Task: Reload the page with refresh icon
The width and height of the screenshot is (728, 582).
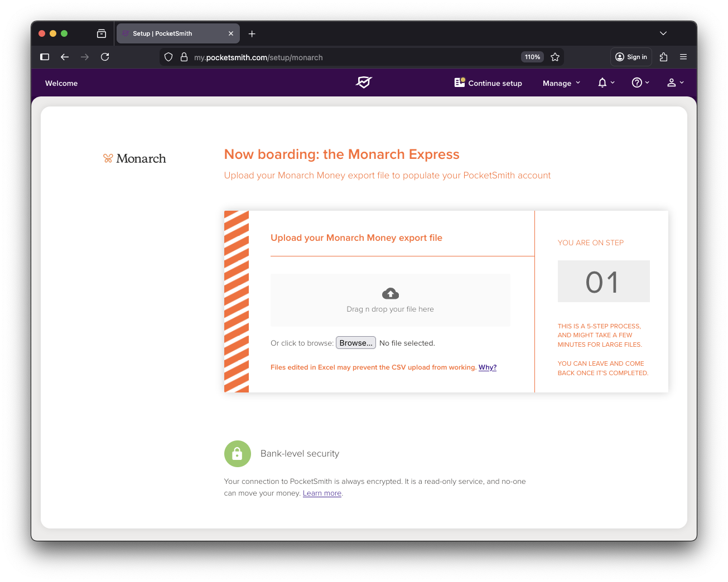Action: (105, 57)
